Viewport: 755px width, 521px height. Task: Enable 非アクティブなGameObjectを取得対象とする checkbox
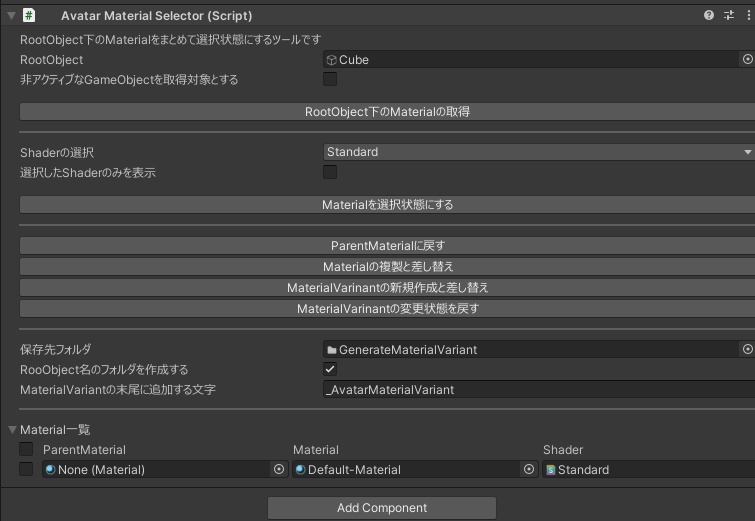click(x=330, y=79)
